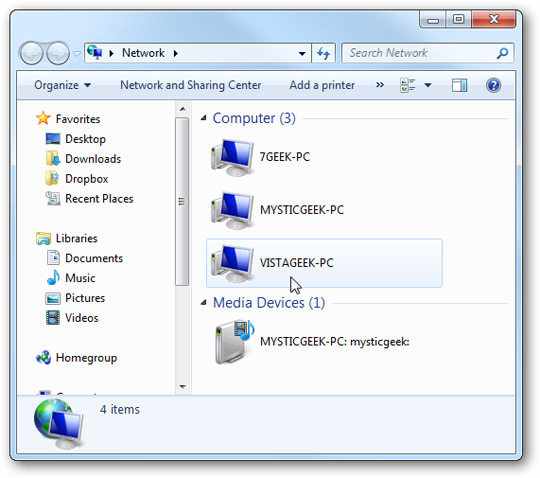Open Recent Places in navigation pane
Screen dimensions: 540x478
(x=99, y=199)
